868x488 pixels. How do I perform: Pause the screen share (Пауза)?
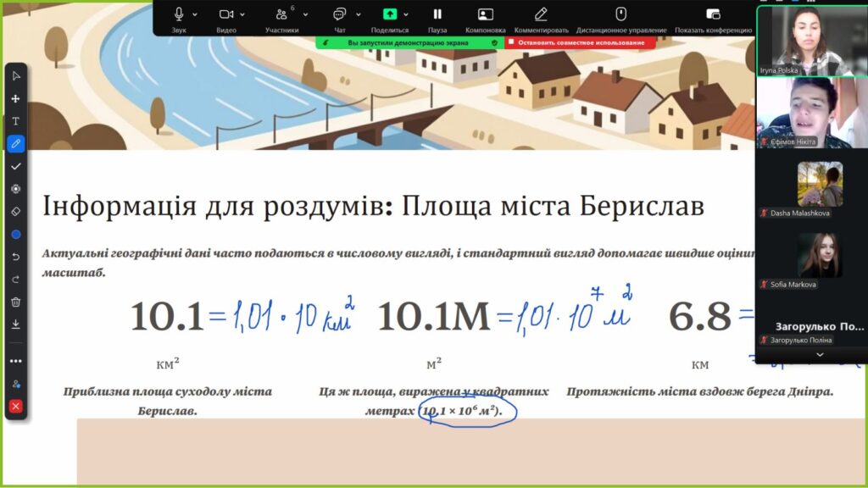pos(437,15)
